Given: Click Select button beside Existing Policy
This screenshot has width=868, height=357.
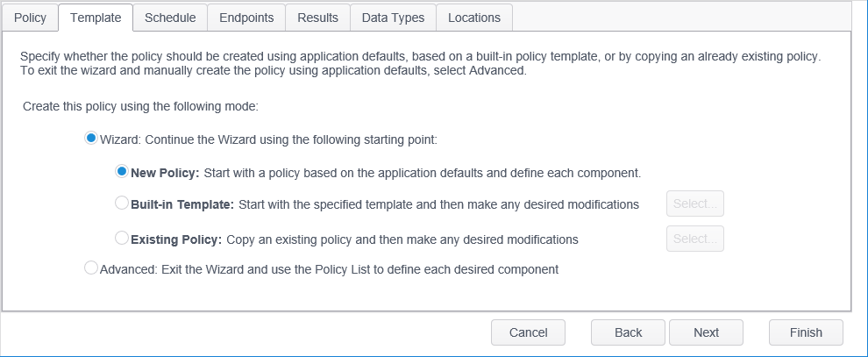Looking at the screenshot, I should (x=695, y=238).
